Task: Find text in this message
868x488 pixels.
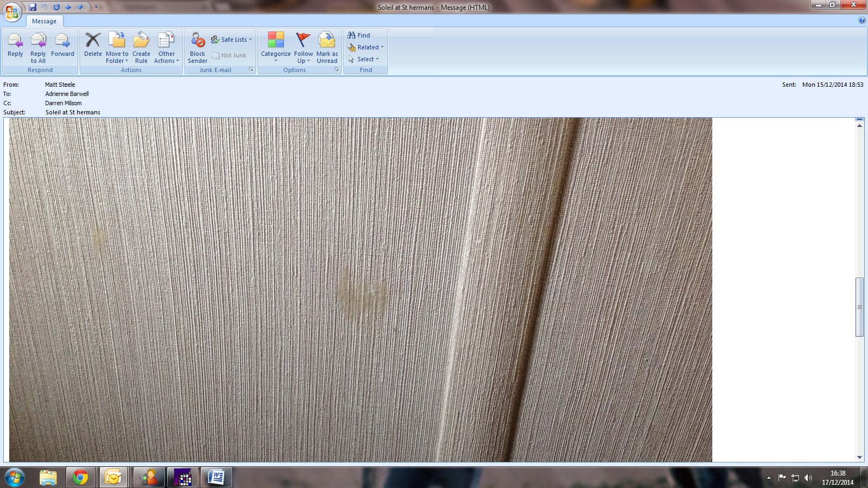Action: click(359, 35)
